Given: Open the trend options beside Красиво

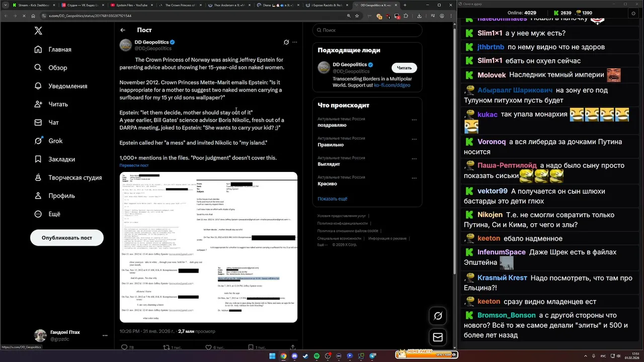Looking at the screenshot, I should (x=414, y=178).
